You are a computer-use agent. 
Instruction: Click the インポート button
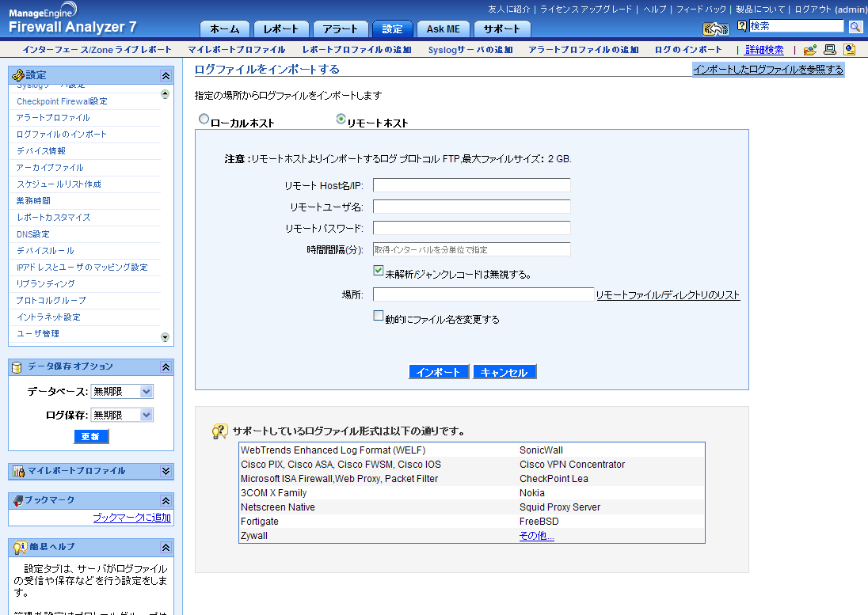tap(439, 372)
